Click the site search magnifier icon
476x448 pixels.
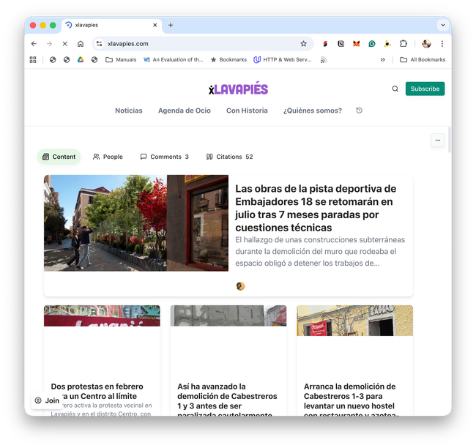tap(395, 89)
